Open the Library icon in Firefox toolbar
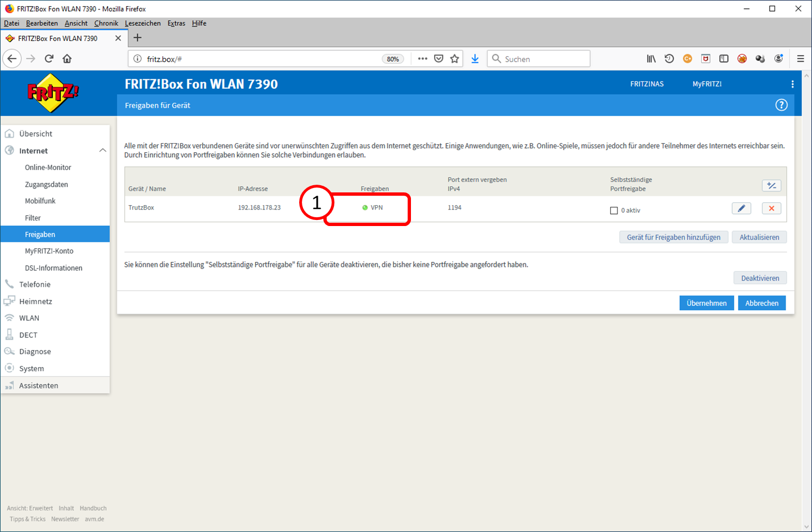The width and height of the screenshot is (812, 532). point(651,59)
